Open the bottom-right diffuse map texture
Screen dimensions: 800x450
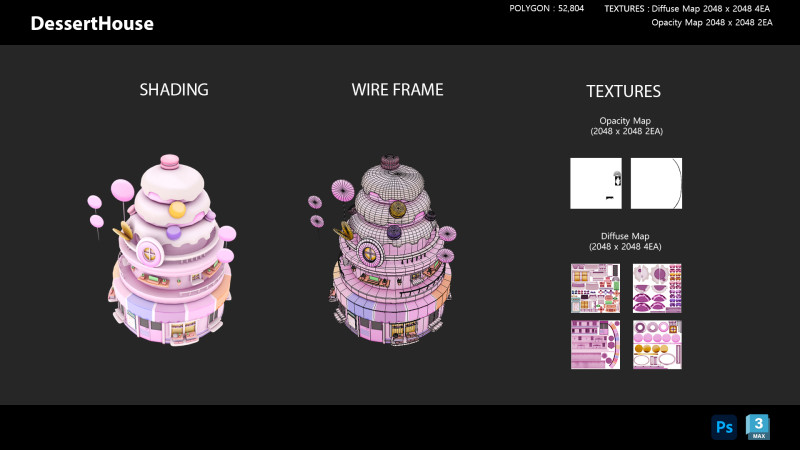(x=657, y=344)
